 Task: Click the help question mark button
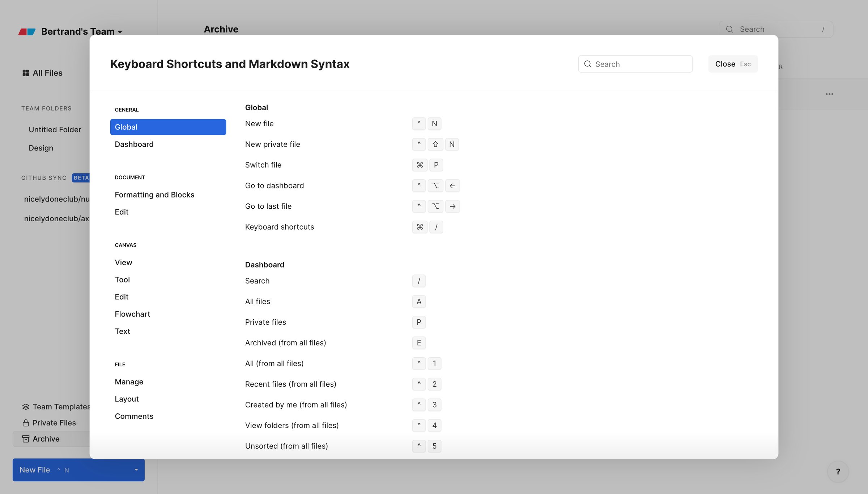pos(838,472)
